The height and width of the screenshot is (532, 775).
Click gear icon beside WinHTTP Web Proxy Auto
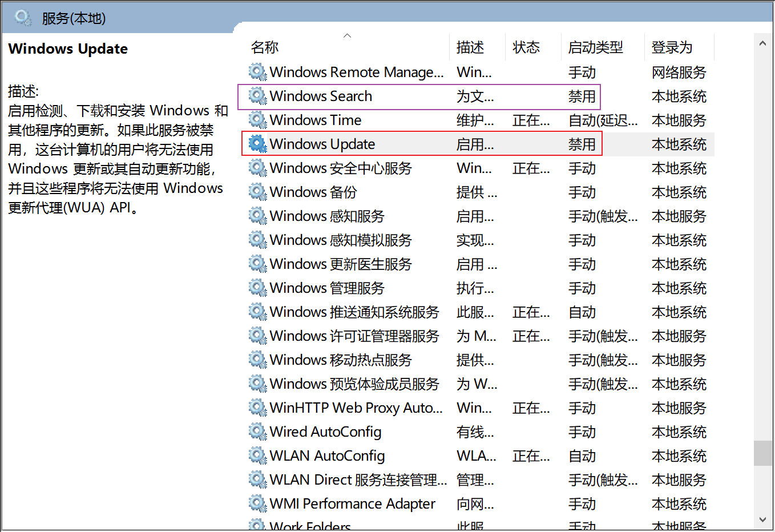click(x=257, y=408)
